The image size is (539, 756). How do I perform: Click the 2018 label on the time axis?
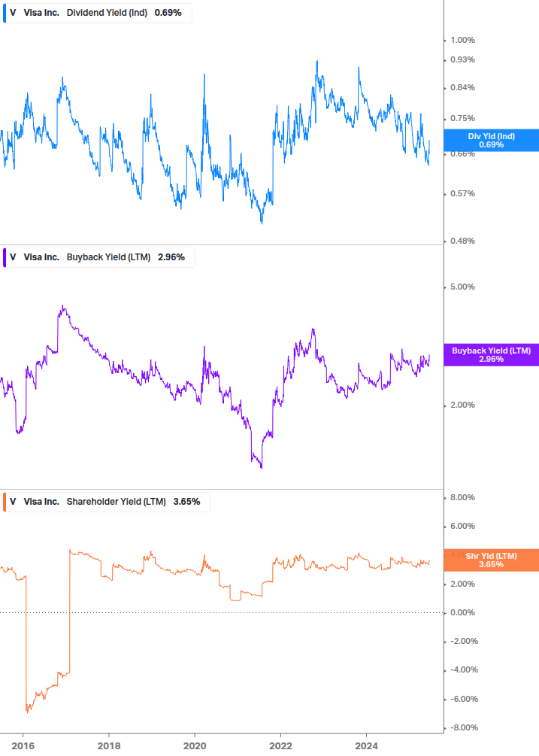tap(109, 746)
